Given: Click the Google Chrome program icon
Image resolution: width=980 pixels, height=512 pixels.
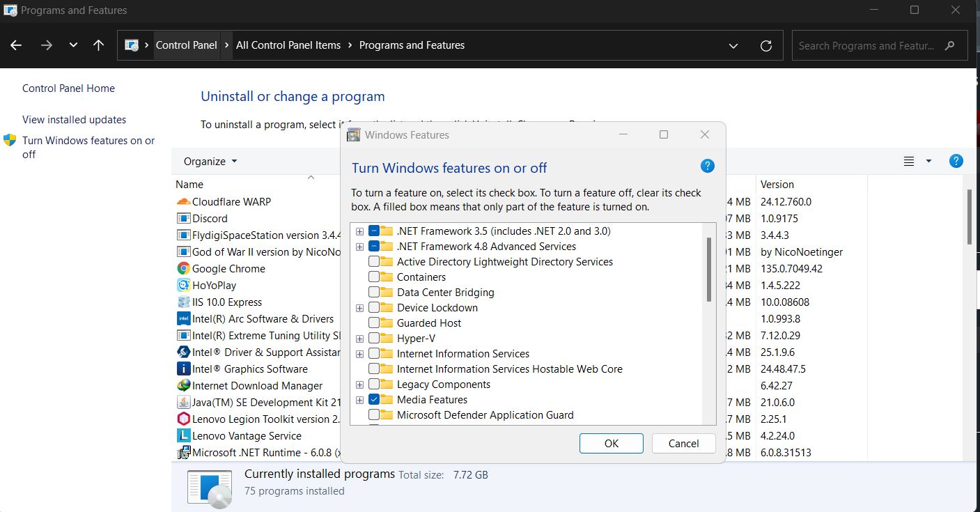Looking at the screenshot, I should click(183, 269).
